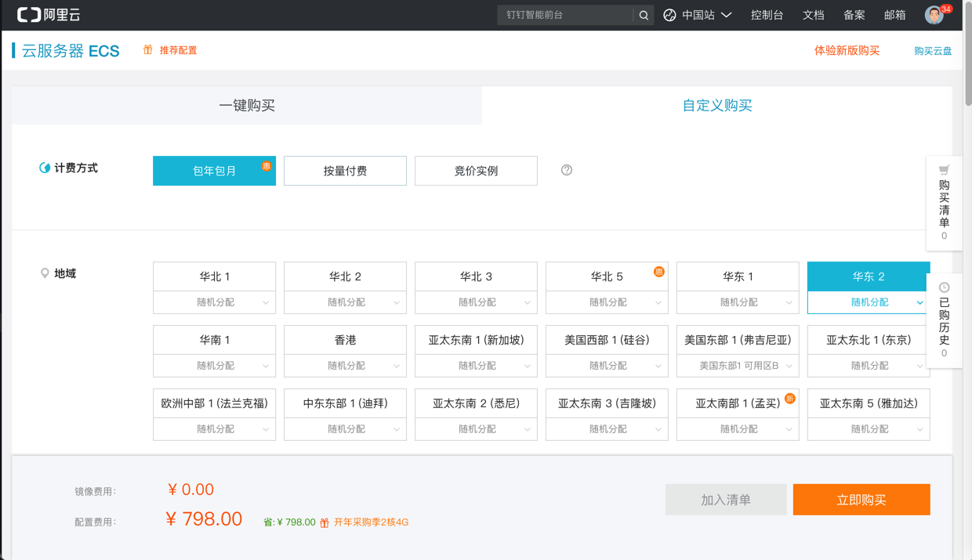Click the 立即购买 button
The height and width of the screenshot is (560, 972).
(x=861, y=500)
